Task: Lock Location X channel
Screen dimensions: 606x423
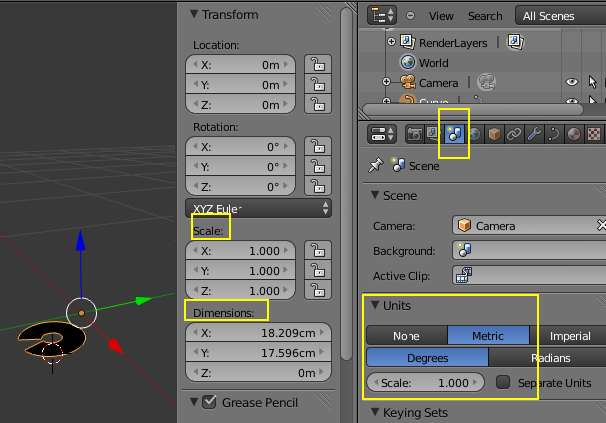Action: coord(318,65)
